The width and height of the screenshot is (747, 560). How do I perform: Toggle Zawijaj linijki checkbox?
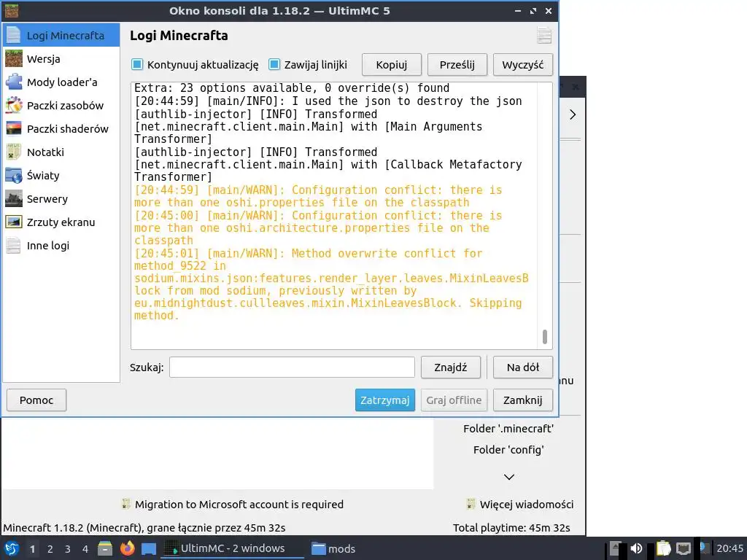(x=274, y=64)
